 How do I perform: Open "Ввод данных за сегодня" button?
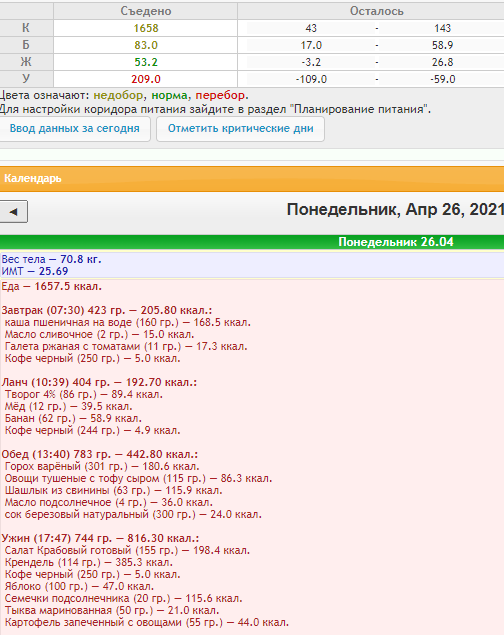click(74, 129)
